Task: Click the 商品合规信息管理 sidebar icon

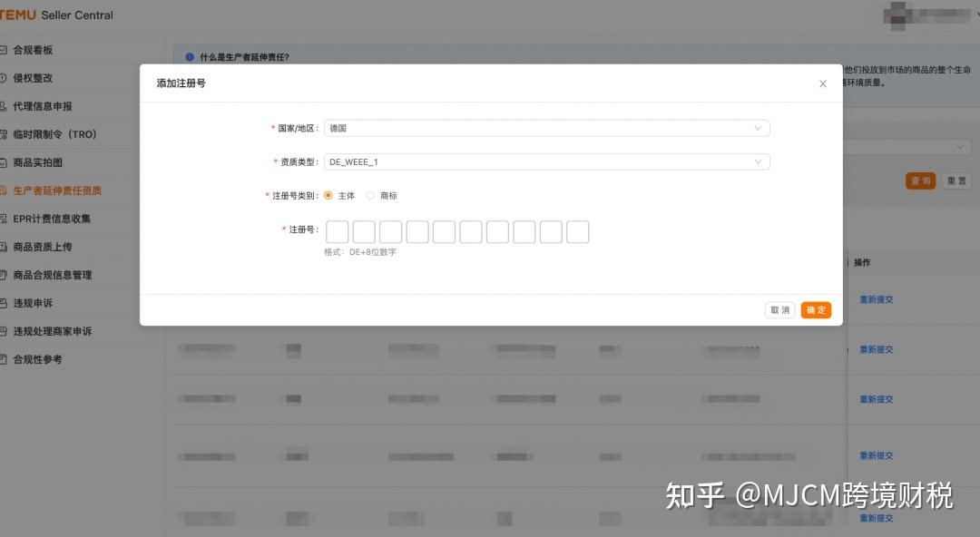Action: click(9, 275)
